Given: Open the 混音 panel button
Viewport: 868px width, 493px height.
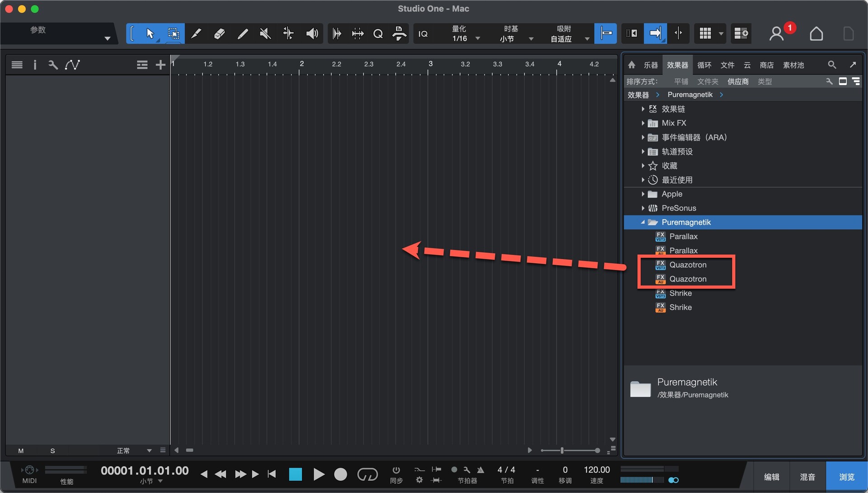Looking at the screenshot, I should tap(808, 477).
